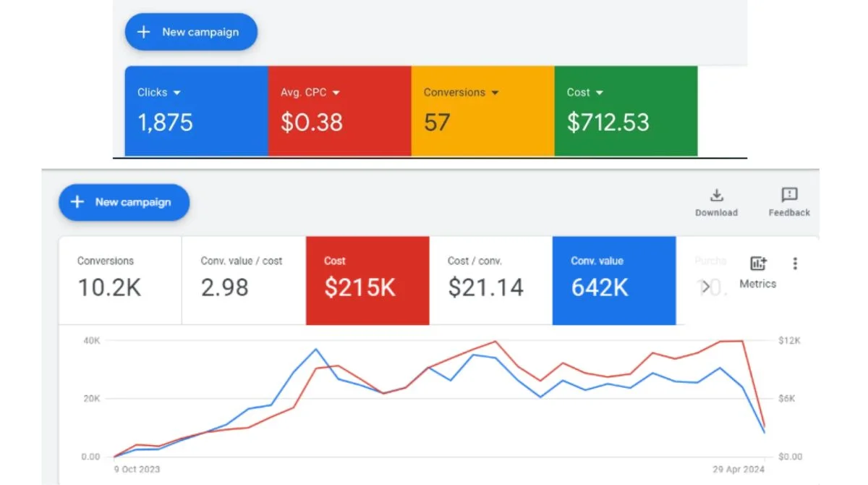Click the 20K left axis label

[x=91, y=399]
